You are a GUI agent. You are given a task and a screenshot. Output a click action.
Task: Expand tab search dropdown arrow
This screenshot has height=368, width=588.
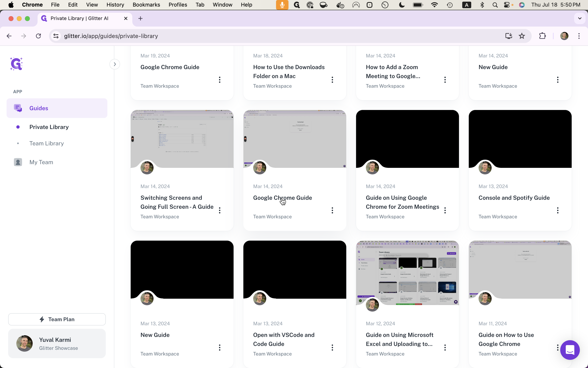click(x=580, y=18)
